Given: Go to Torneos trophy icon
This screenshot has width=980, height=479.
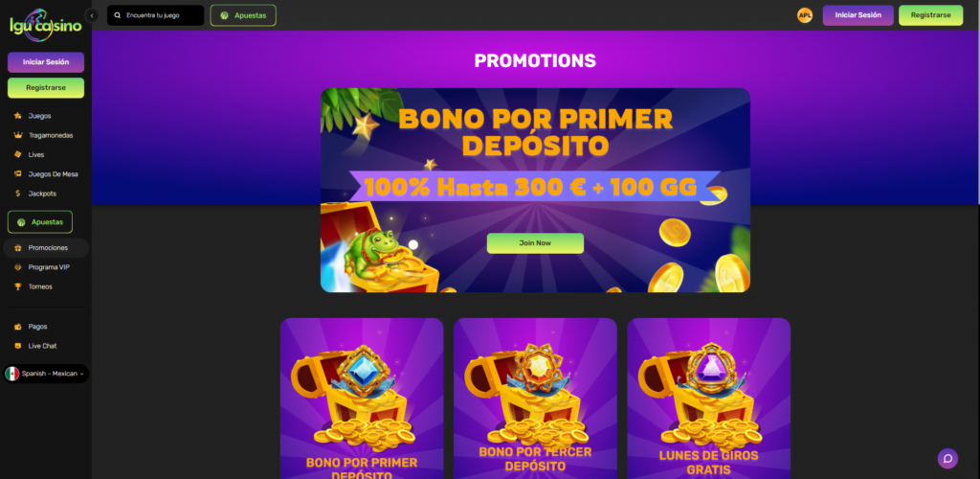Looking at the screenshot, I should pos(17,286).
